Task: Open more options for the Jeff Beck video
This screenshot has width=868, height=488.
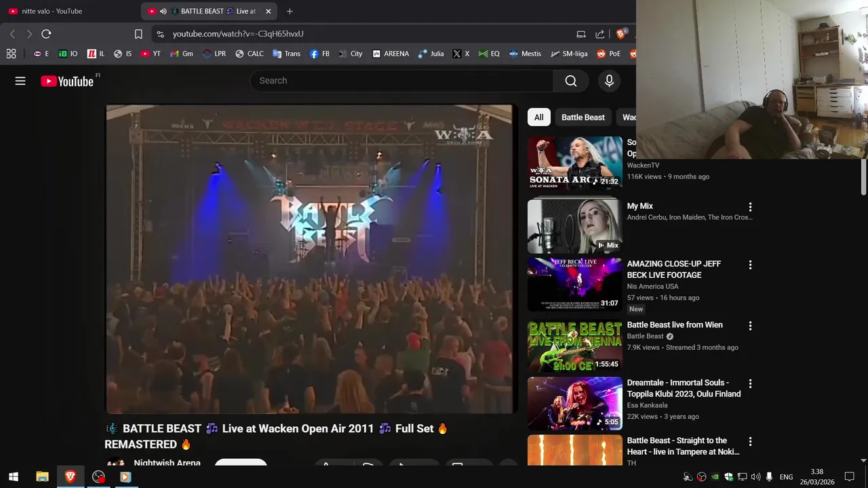Action: (750, 265)
